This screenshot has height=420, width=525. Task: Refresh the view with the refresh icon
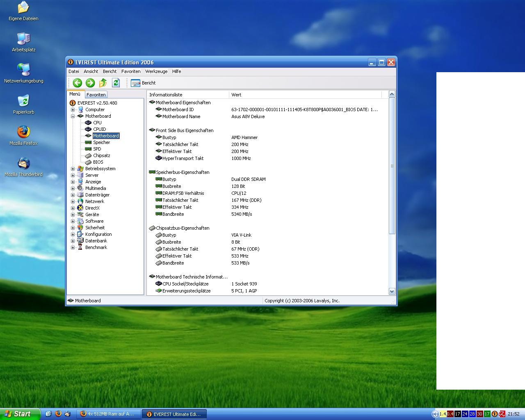point(116,83)
